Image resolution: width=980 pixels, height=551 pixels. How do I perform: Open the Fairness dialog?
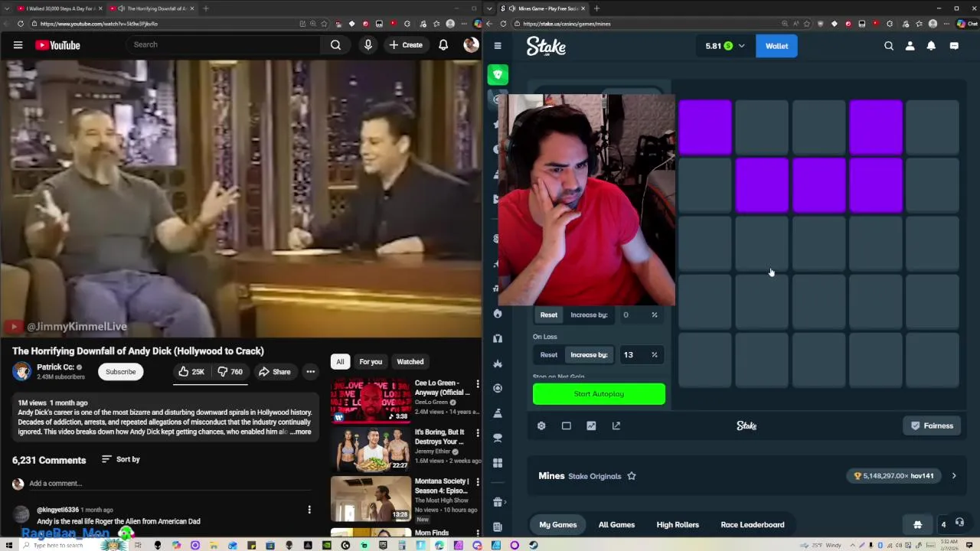pyautogui.click(x=932, y=425)
